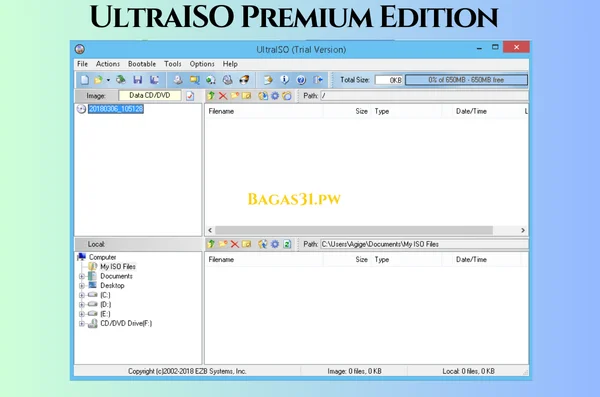Open the Information icon in the toolbar
The height and width of the screenshot is (397, 600).
point(284,80)
